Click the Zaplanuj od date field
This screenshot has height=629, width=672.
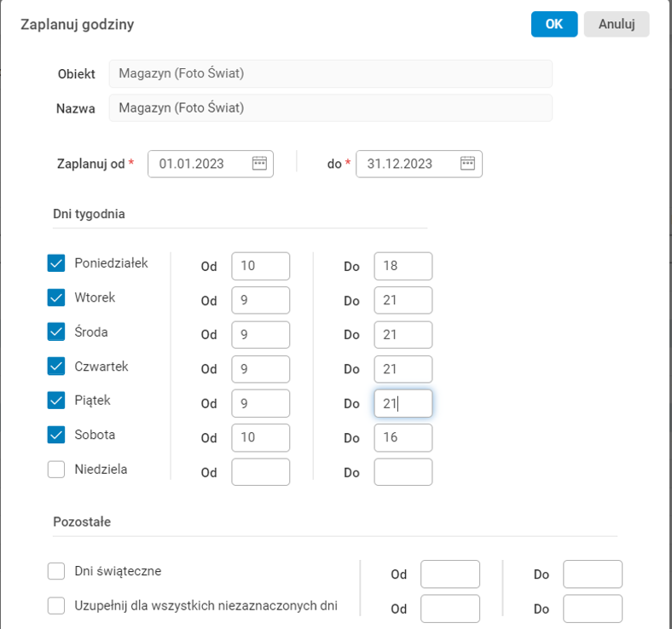click(200, 164)
